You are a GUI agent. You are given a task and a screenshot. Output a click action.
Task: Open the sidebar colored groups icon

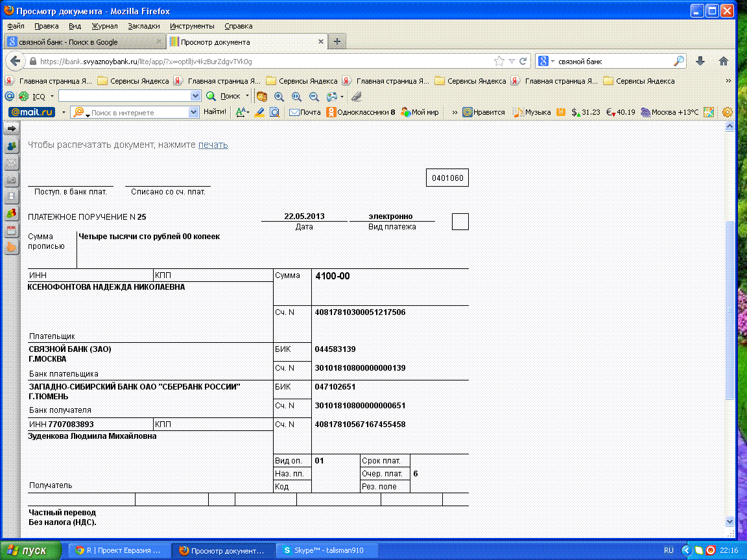click(12, 213)
